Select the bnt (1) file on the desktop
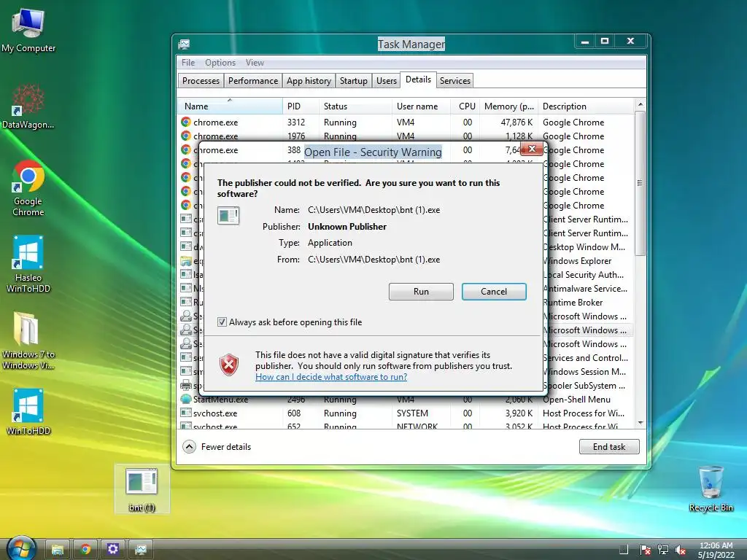Viewport: 747px width, 560px height. point(142,489)
